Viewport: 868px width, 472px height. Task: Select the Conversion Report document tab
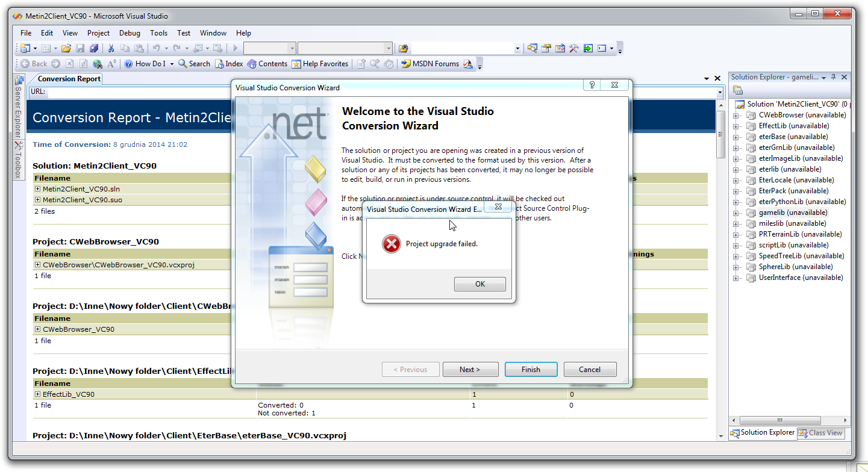pos(69,79)
